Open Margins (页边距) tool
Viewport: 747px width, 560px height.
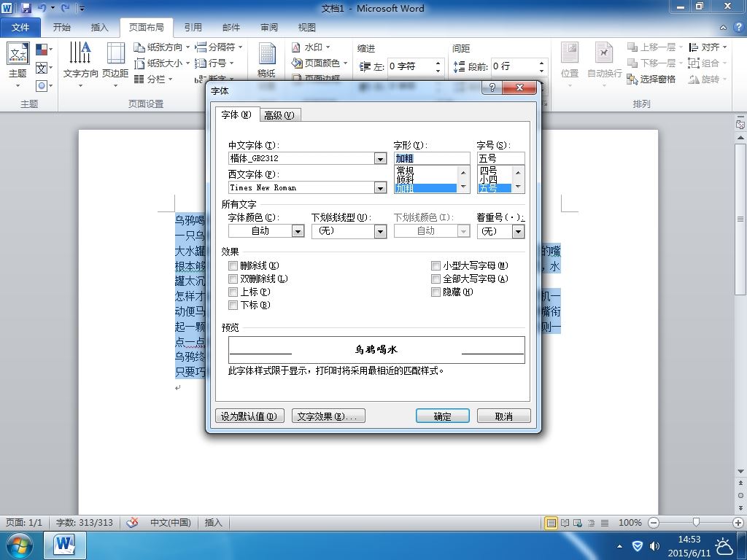coord(115,64)
